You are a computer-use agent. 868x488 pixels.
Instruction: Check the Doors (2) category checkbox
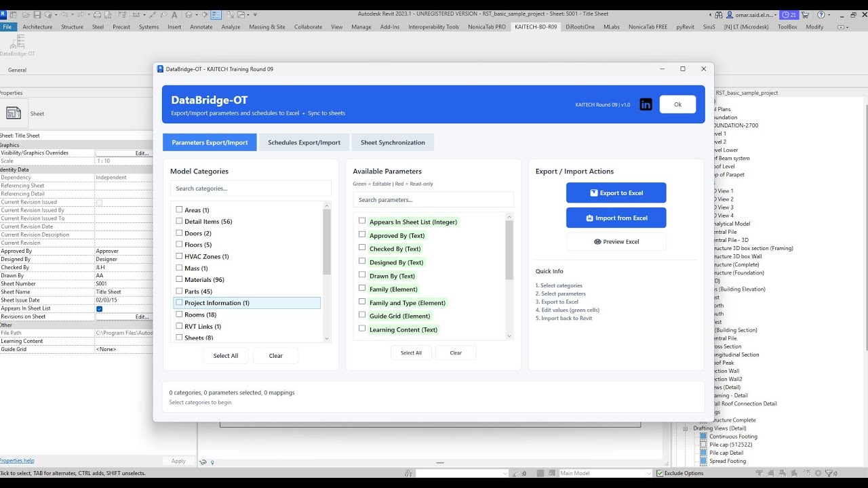point(179,232)
